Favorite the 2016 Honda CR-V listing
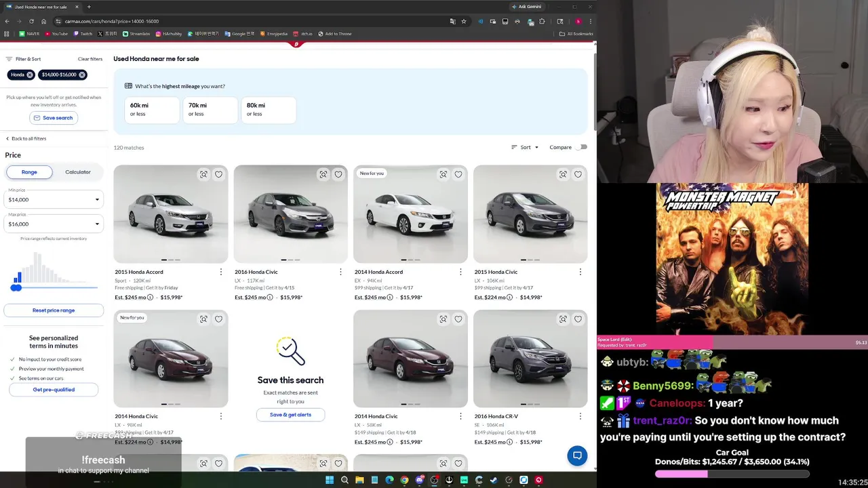The image size is (868, 488). [x=578, y=319]
